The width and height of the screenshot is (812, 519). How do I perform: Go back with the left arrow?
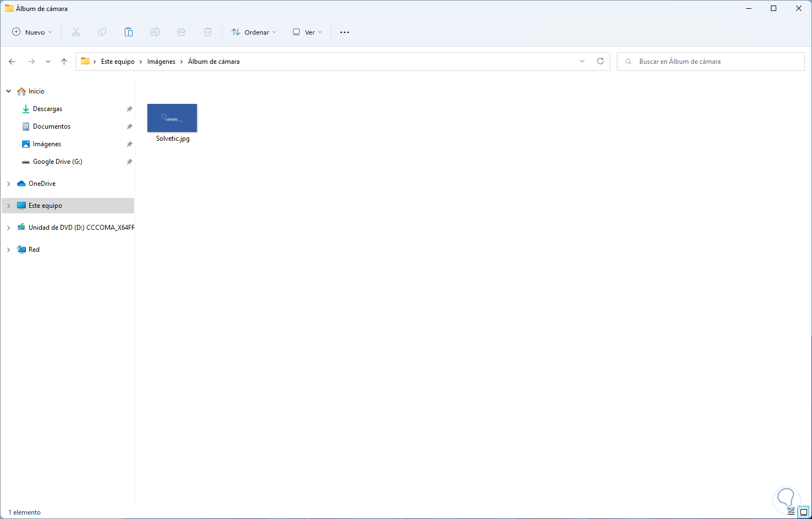tap(12, 62)
